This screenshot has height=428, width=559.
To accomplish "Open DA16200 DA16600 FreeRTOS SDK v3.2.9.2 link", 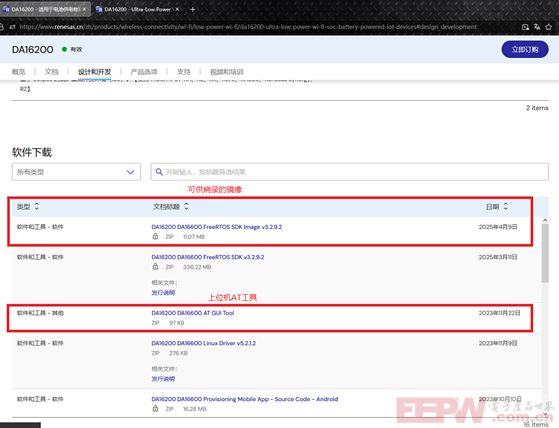I will click(208, 257).
